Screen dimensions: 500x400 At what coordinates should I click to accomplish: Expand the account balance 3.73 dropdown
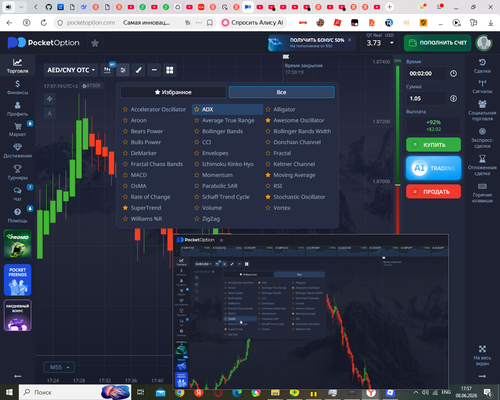(392, 43)
